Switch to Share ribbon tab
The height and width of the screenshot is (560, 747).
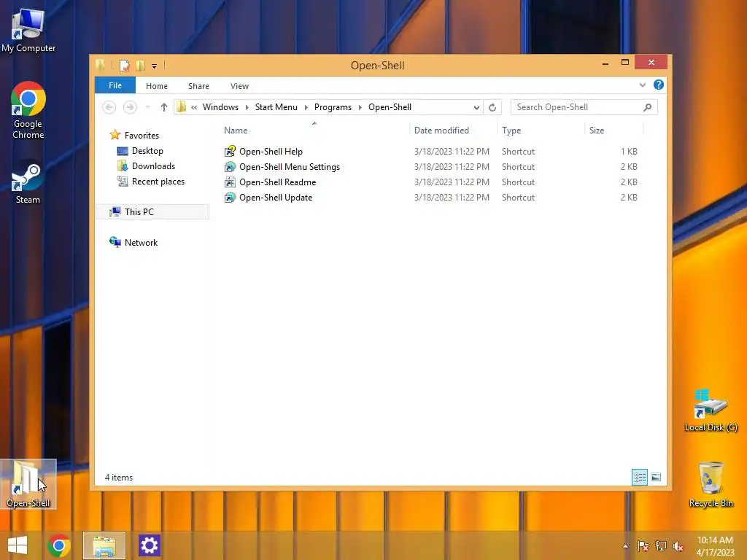click(198, 86)
